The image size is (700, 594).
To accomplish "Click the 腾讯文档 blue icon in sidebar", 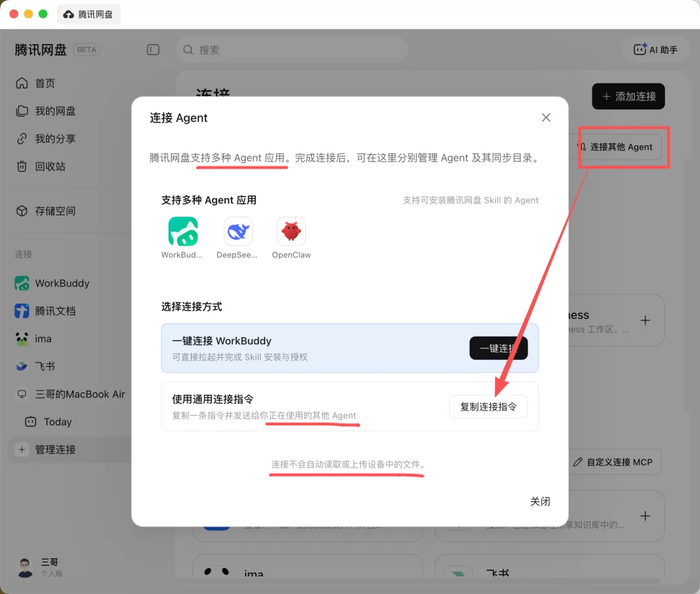I will click(x=22, y=311).
